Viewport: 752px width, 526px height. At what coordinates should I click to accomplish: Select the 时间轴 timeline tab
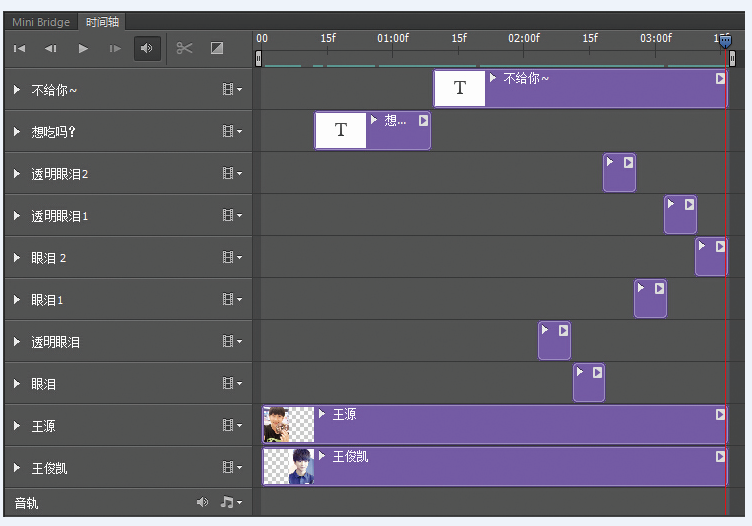coord(101,21)
